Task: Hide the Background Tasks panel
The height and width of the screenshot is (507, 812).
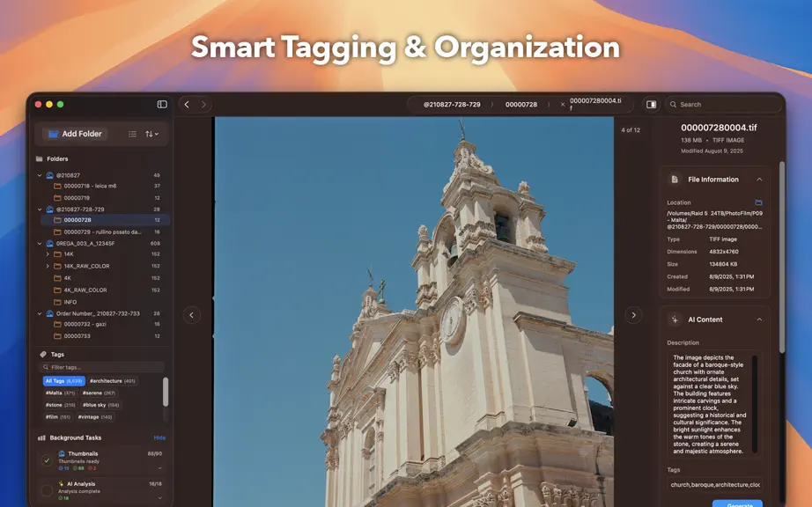Action: [159, 438]
